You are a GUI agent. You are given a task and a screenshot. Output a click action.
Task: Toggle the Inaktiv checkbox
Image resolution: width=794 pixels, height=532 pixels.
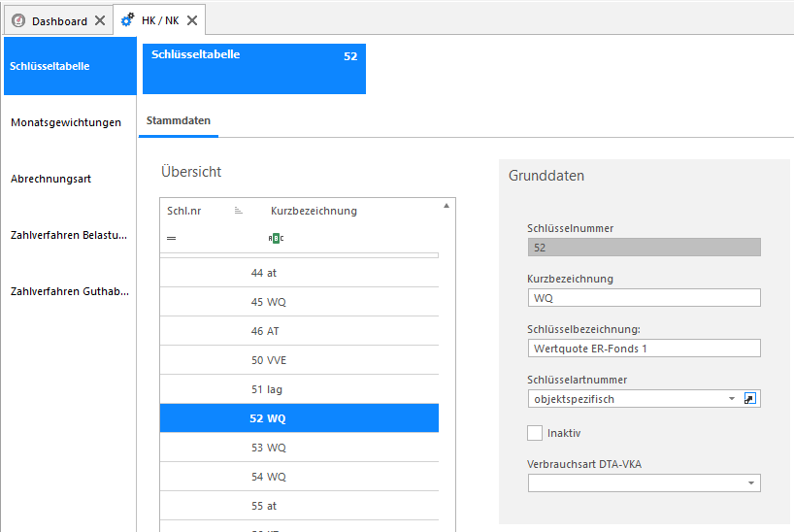535,433
